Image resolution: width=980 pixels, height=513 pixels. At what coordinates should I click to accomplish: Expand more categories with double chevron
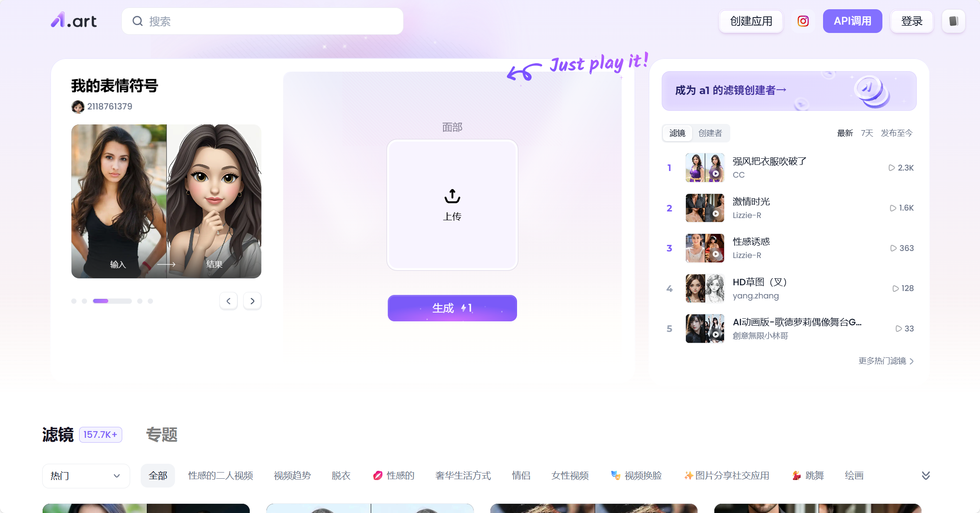pos(925,476)
